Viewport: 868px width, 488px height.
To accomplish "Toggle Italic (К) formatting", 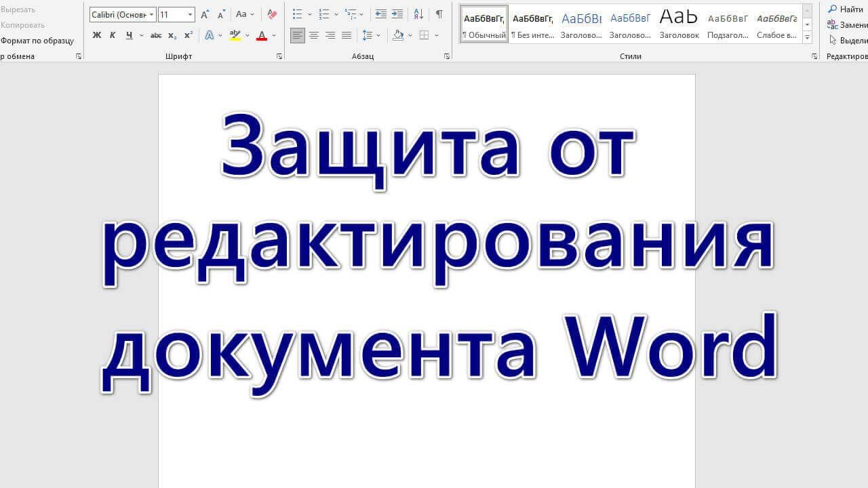I will (x=113, y=35).
